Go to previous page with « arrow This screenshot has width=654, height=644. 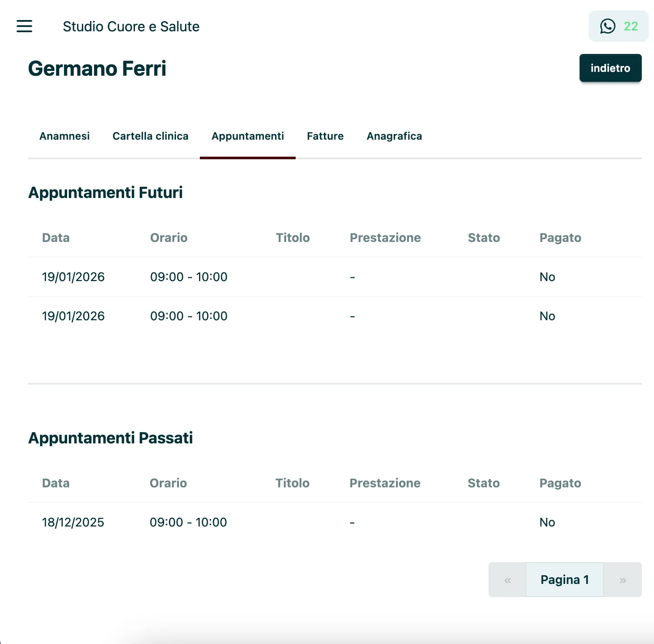click(507, 580)
